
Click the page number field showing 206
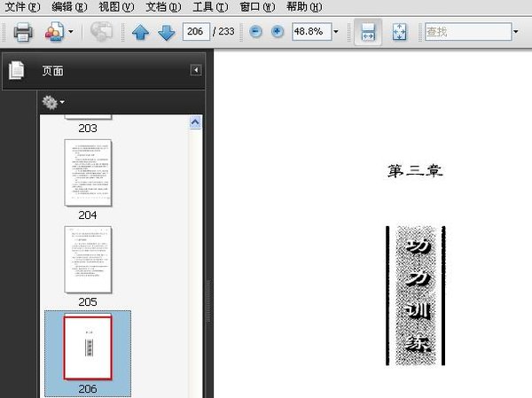196,32
